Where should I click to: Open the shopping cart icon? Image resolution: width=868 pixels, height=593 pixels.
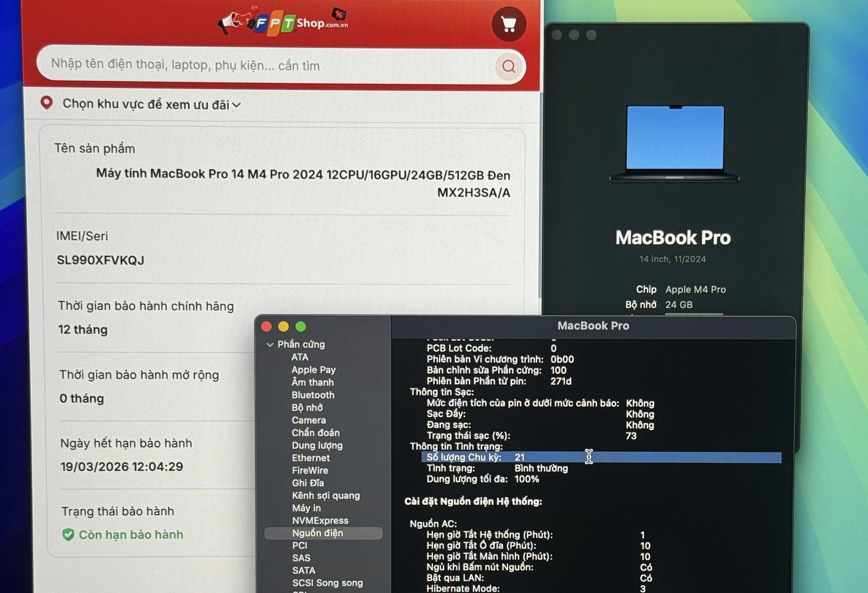point(509,24)
